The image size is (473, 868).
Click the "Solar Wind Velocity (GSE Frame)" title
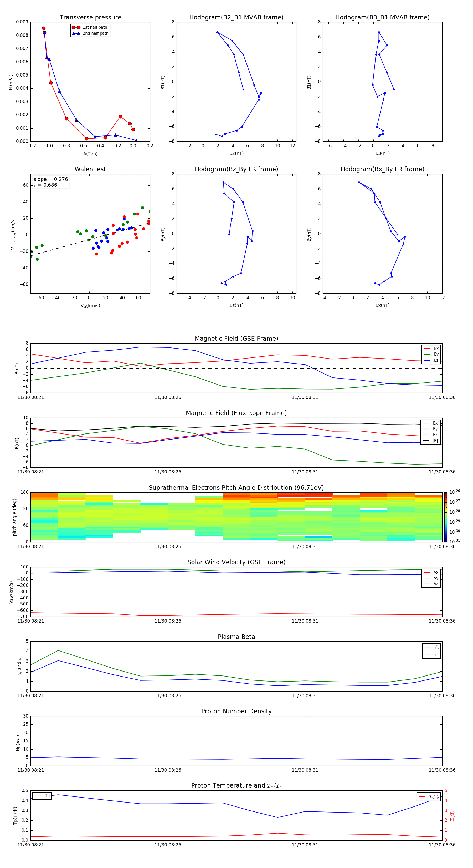point(236,562)
